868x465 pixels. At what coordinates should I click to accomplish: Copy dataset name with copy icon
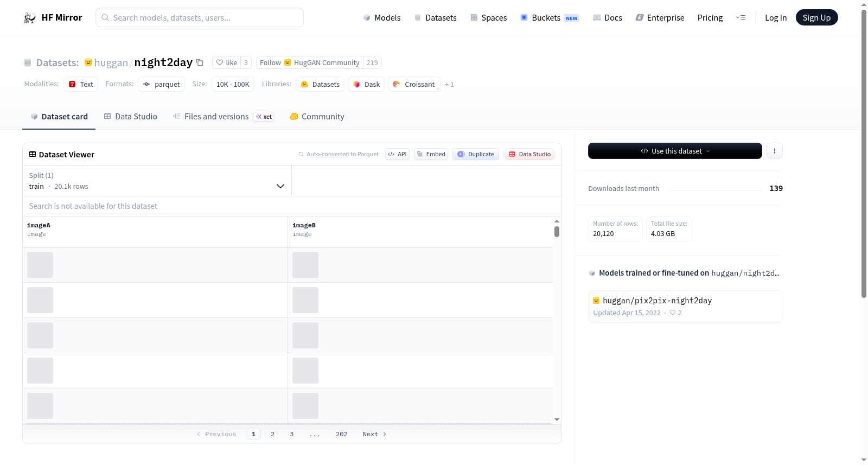coord(200,62)
